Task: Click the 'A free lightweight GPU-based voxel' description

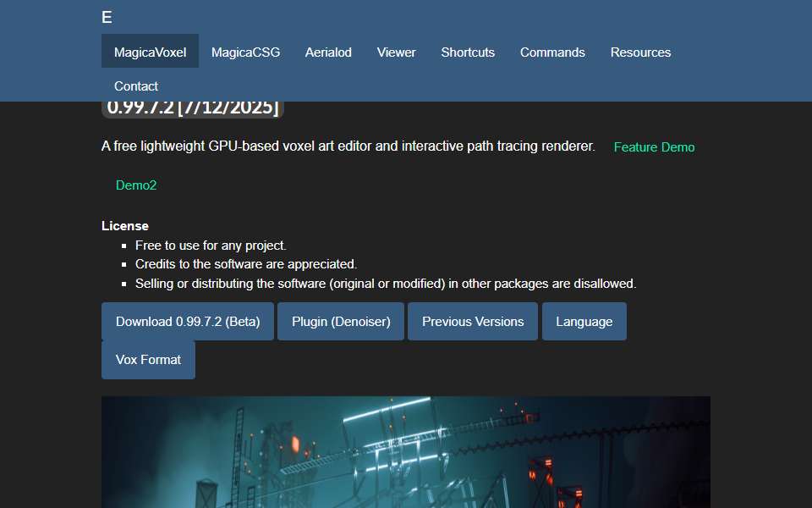Action: (348, 146)
